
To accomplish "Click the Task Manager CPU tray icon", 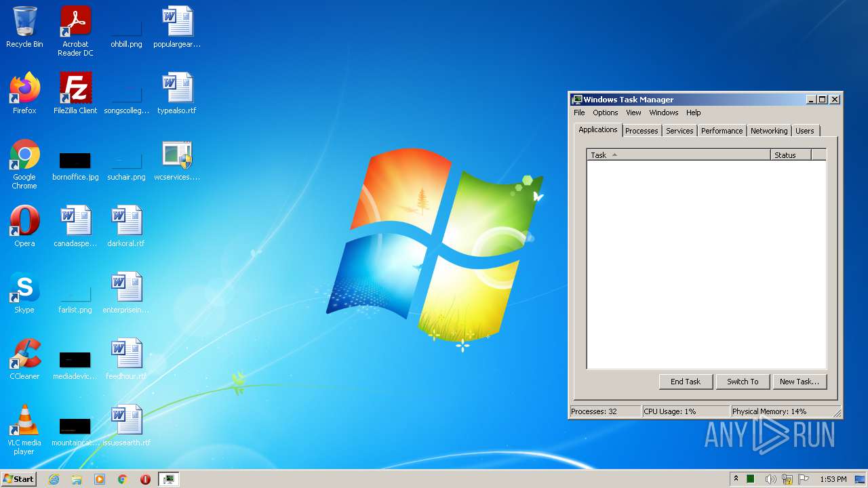I will tap(751, 479).
